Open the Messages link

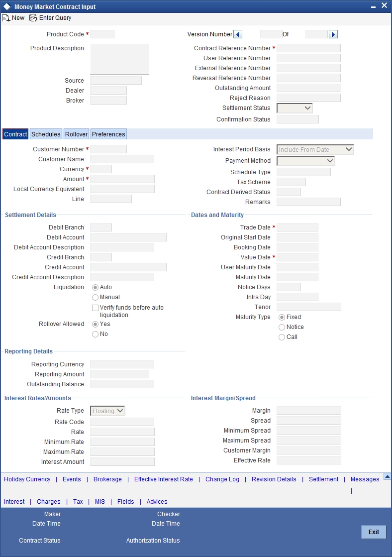pyautogui.click(x=365, y=479)
